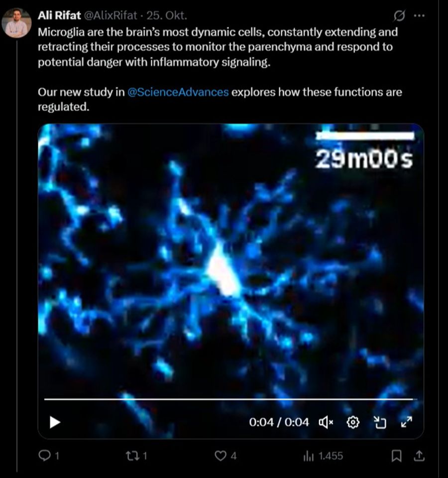Open the 25. Okt. post timestamp
448x478 pixels.
167,15
